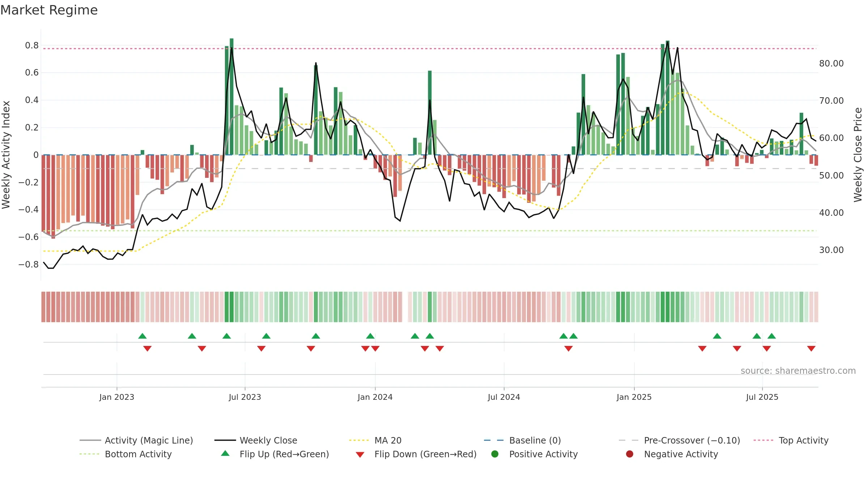The height and width of the screenshot is (488, 868).
Task: Click the 0 baseline left axis label
Action: tap(36, 155)
